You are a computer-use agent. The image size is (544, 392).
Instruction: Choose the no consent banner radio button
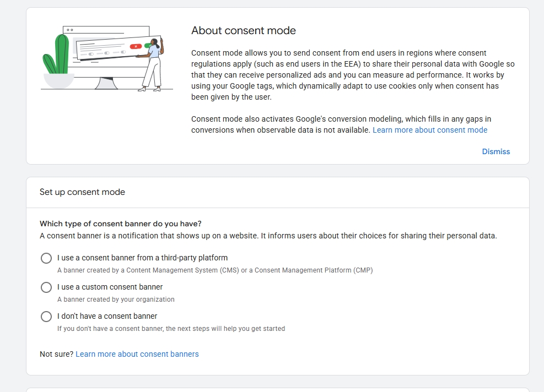click(x=46, y=317)
